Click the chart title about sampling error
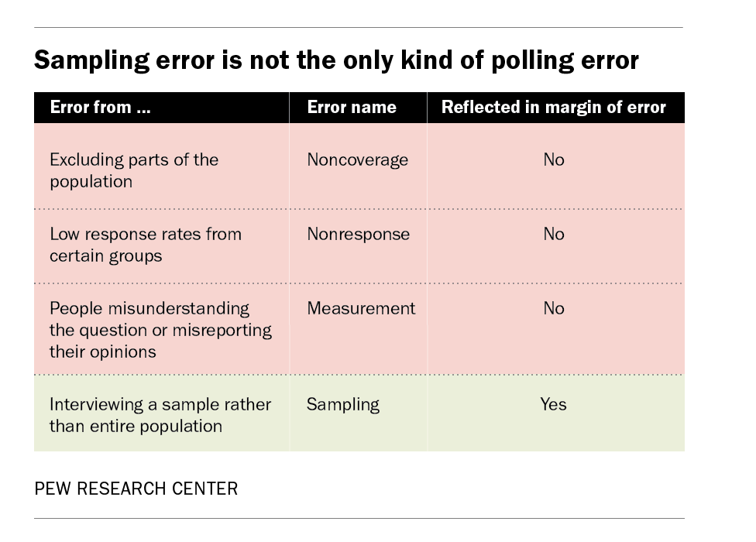The image size is (756, 542). 336,60
